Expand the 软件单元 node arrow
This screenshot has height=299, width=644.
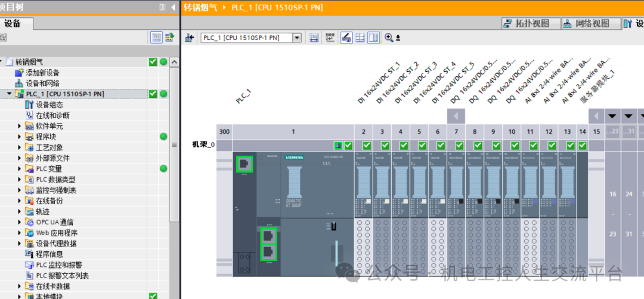pos(19,127)
